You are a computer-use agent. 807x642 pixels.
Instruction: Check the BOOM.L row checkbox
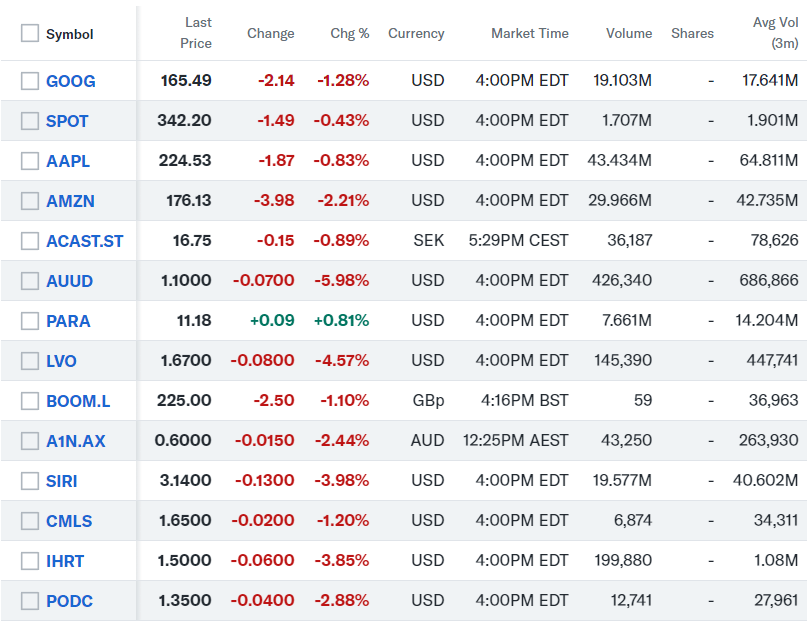(30, 401)
